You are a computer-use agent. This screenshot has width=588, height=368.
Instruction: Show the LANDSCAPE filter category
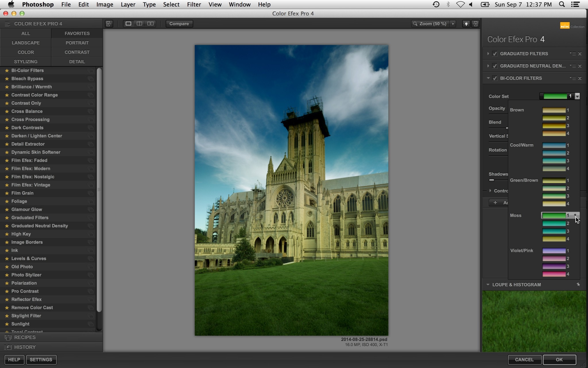coord(26,43)
